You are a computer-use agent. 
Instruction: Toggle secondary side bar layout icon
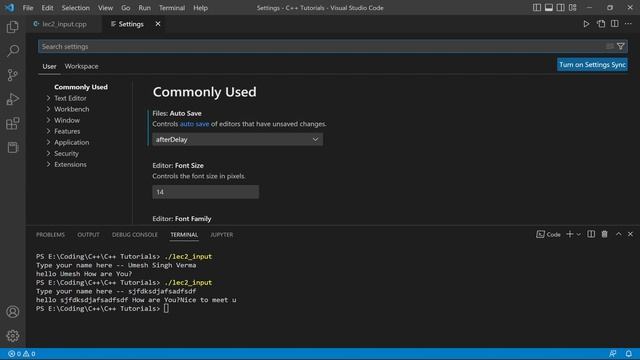tap(560, 7)
